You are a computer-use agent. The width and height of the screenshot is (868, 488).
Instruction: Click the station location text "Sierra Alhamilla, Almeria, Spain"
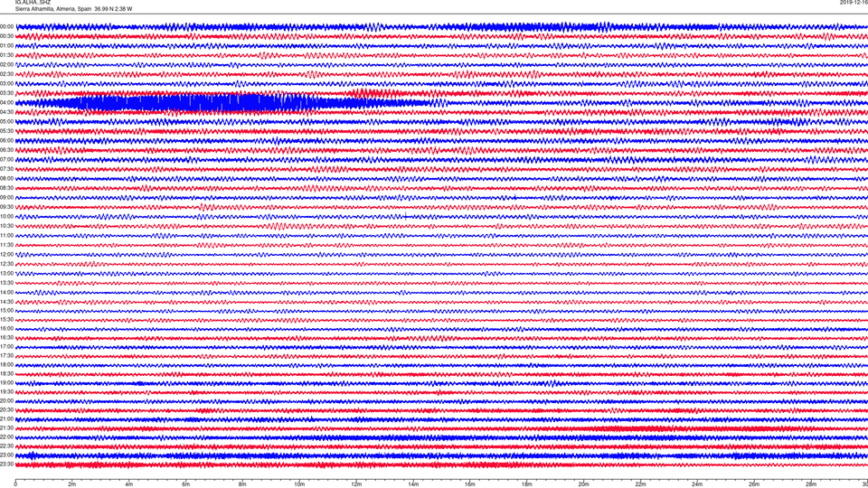53,9
